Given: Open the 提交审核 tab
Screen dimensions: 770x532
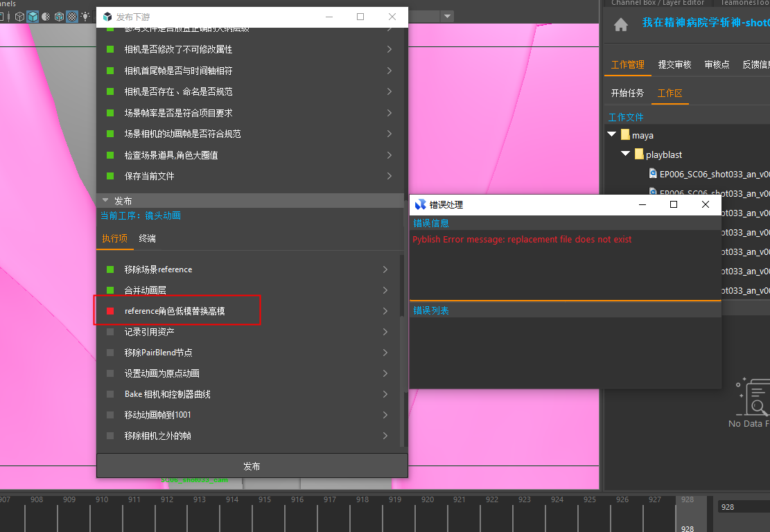Looking at the screenshot, I should (674, 64).
